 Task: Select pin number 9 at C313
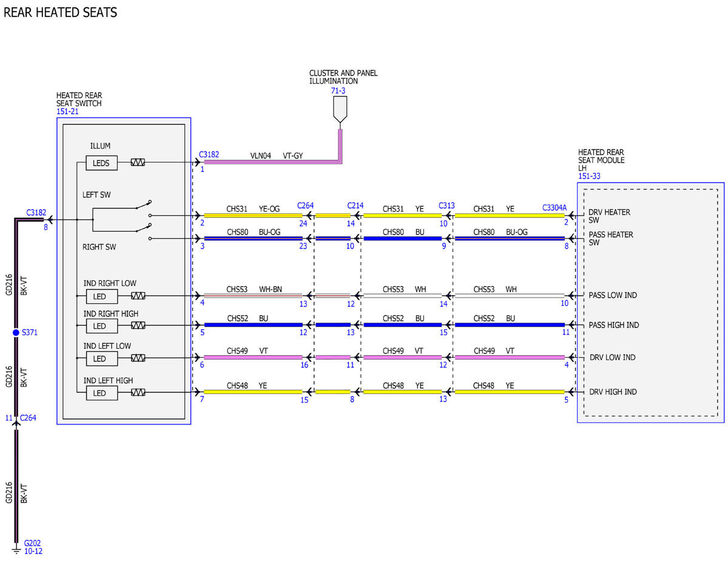tap(443, 246)
